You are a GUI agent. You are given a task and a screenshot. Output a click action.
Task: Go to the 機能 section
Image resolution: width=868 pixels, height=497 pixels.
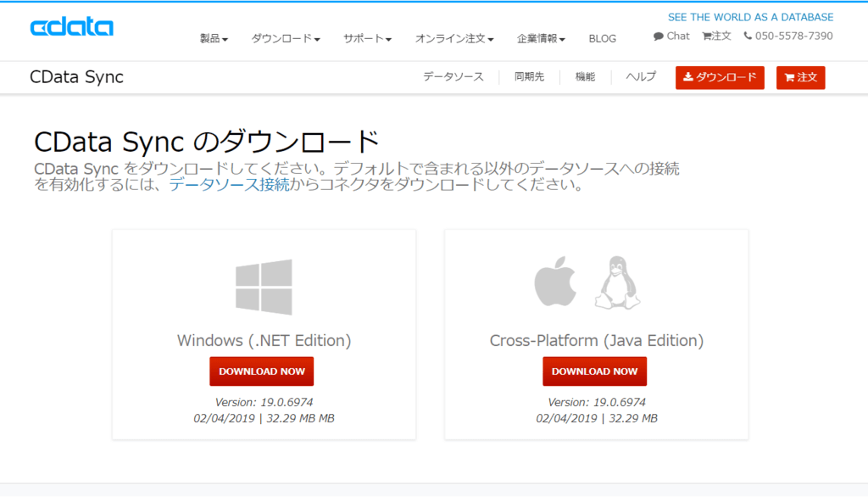pos(585,77)
